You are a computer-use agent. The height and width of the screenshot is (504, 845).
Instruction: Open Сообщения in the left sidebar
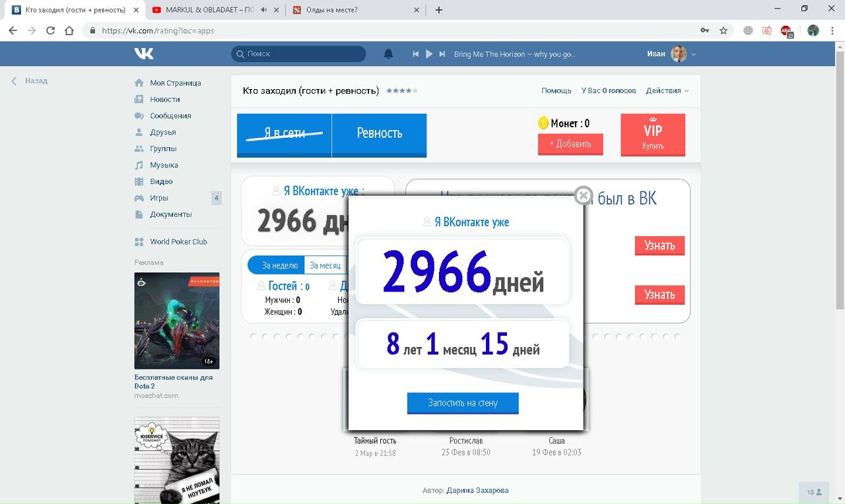pos(170,115)
